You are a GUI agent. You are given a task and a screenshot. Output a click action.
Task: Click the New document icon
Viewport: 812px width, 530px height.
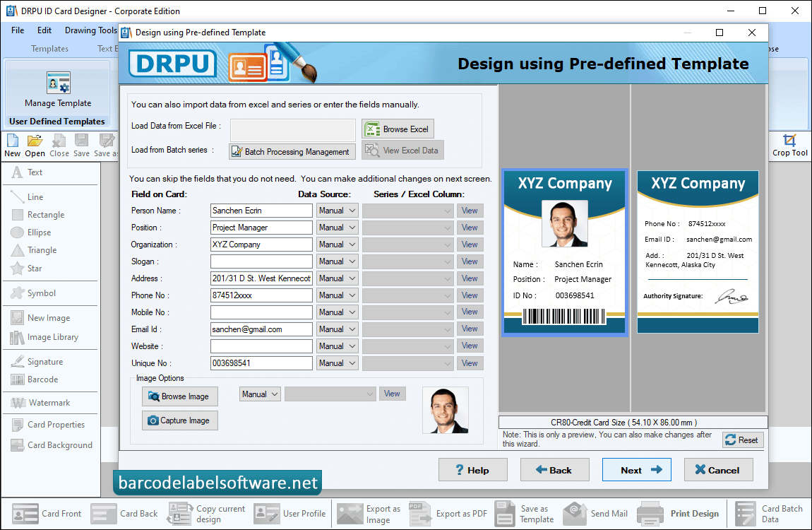click(x=13, y=146)
